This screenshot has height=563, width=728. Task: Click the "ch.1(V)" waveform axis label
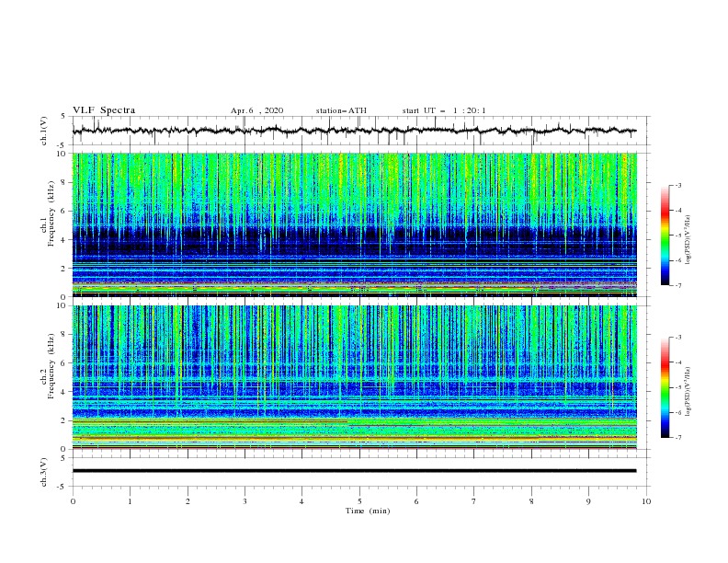[x=44, y=131]
